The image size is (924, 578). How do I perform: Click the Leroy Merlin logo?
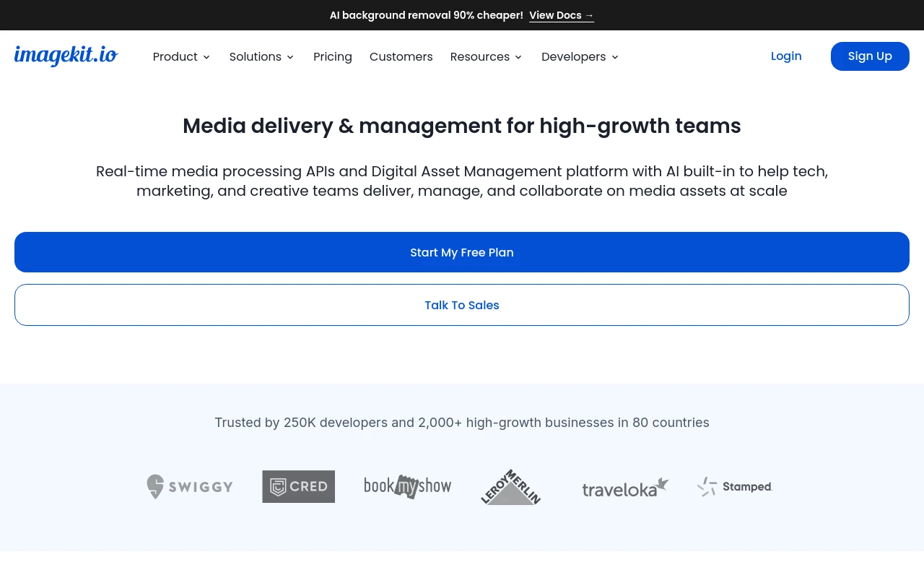pos(511,487)
